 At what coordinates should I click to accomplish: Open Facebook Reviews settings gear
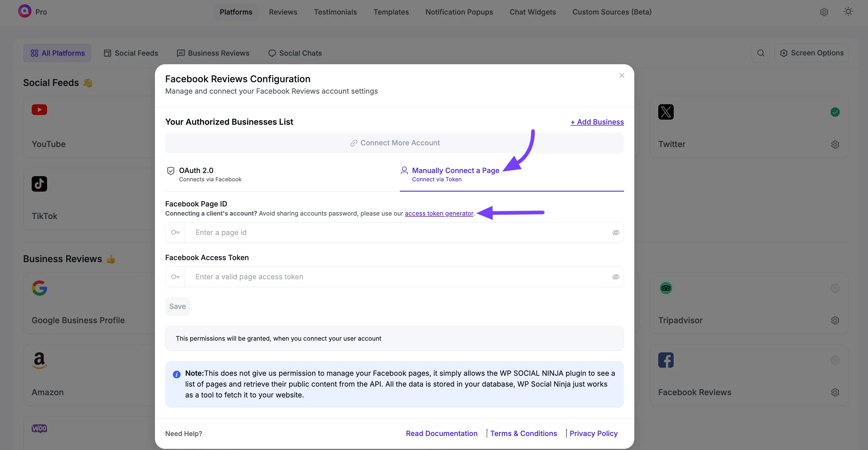coord(835,392)
